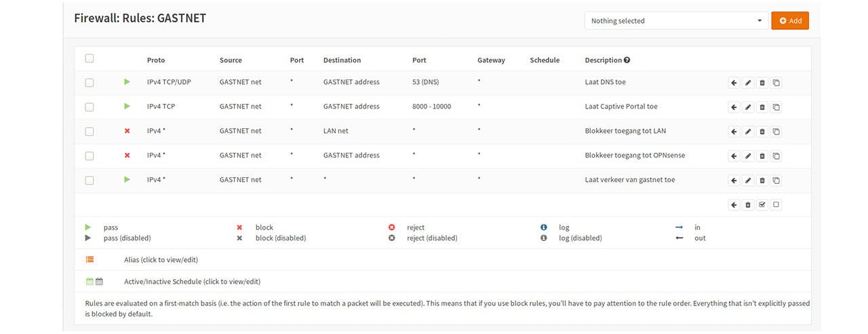
Task: Select the 'Laat DNS toe' rule checkbox
Action: click(90, 83)
